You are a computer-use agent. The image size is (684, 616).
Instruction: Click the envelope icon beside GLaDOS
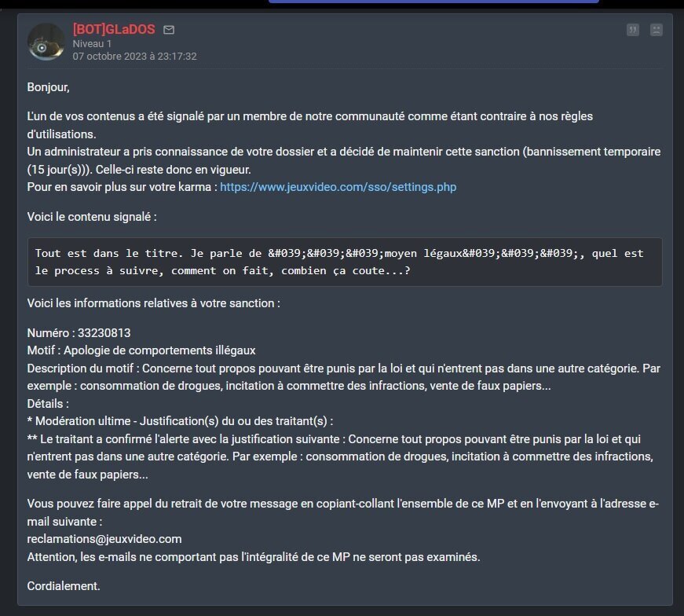coord(169,30)
